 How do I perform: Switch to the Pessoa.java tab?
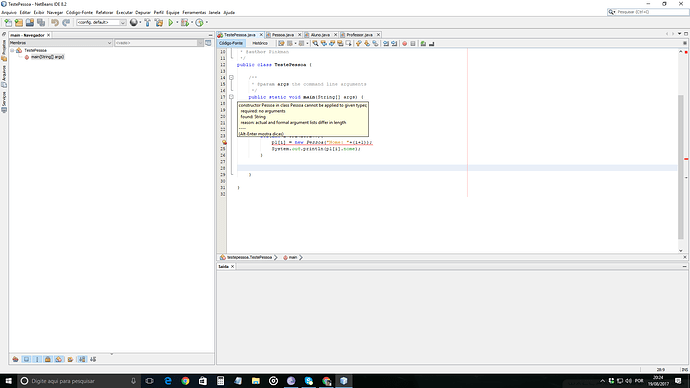pyautogui.click(x=283, y=35)
